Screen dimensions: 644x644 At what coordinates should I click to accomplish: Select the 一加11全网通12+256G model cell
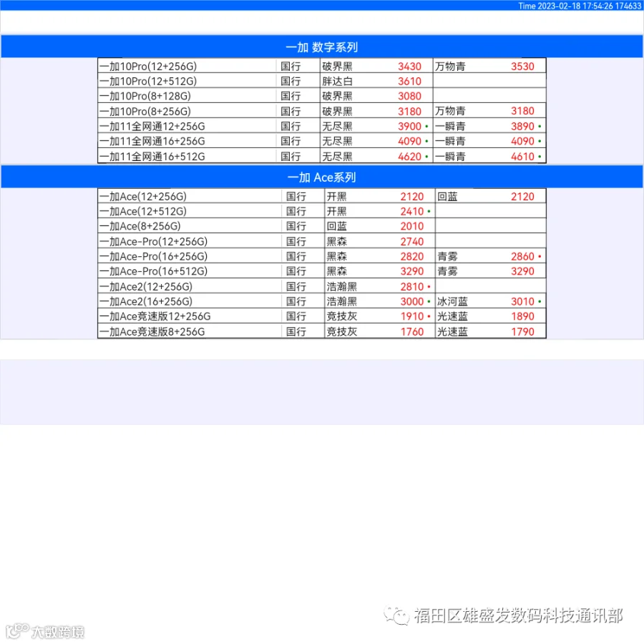pyautogui.click(x=187, y=126)
